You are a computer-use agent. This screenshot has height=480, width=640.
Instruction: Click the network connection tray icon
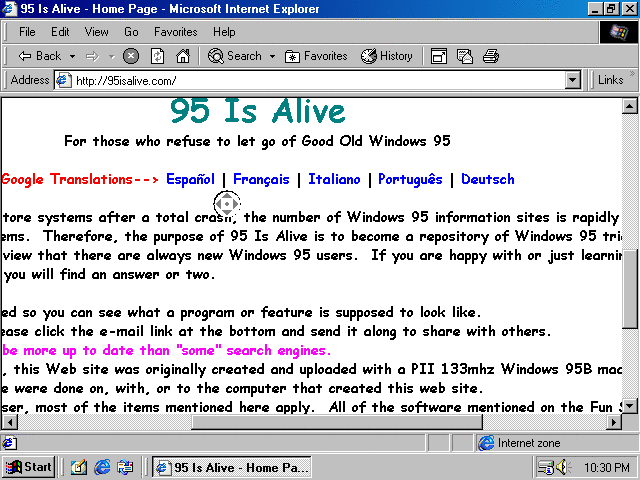(x=545, y=467)
